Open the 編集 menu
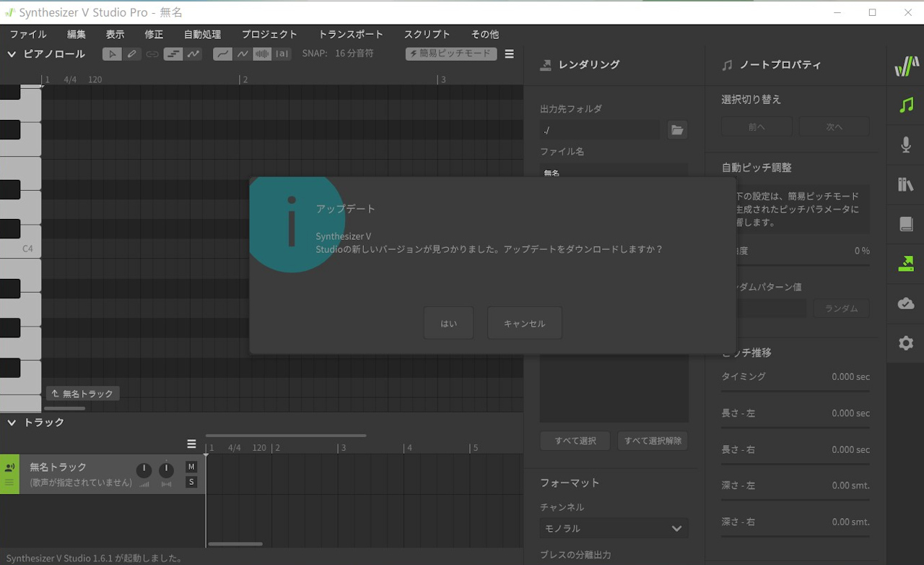The width and height of the screenshot is (924, 565). pyautogui.click(x=77, y=34)
